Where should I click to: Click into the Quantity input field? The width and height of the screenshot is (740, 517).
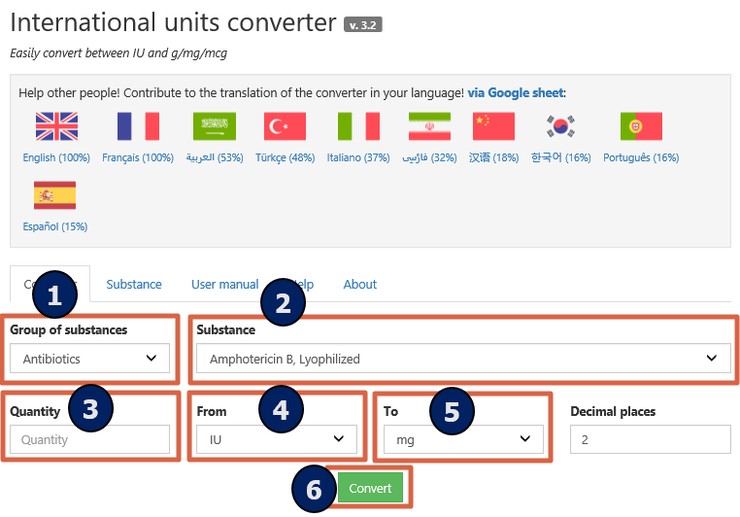(90, 440)
